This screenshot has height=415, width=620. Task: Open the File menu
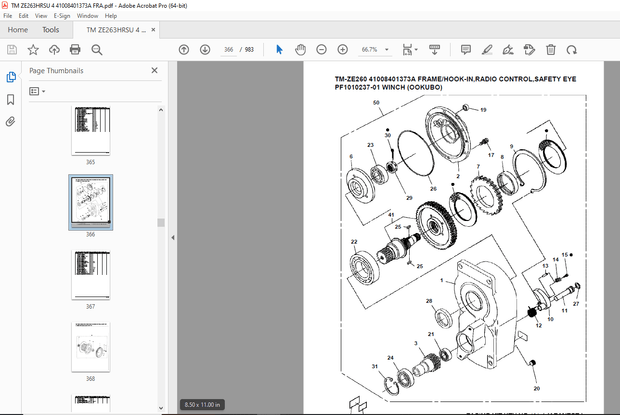pyautogui.click(x=8, y=16)
